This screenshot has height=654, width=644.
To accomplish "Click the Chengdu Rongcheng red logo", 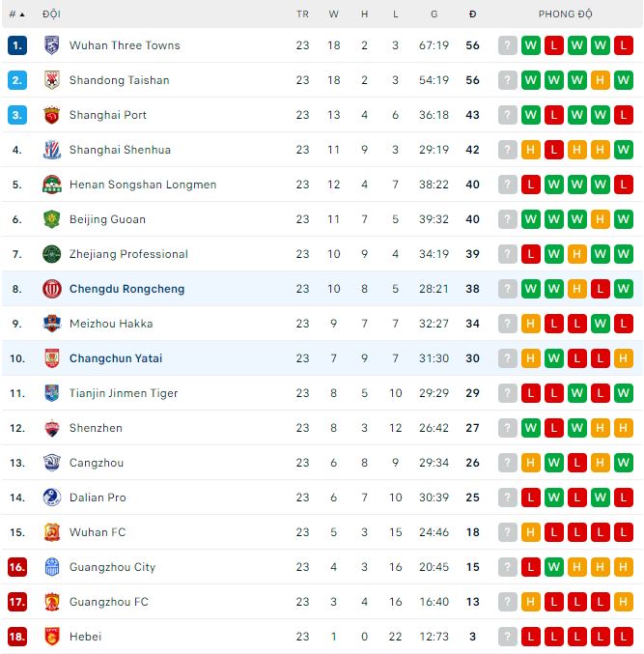I will [52, 289].
